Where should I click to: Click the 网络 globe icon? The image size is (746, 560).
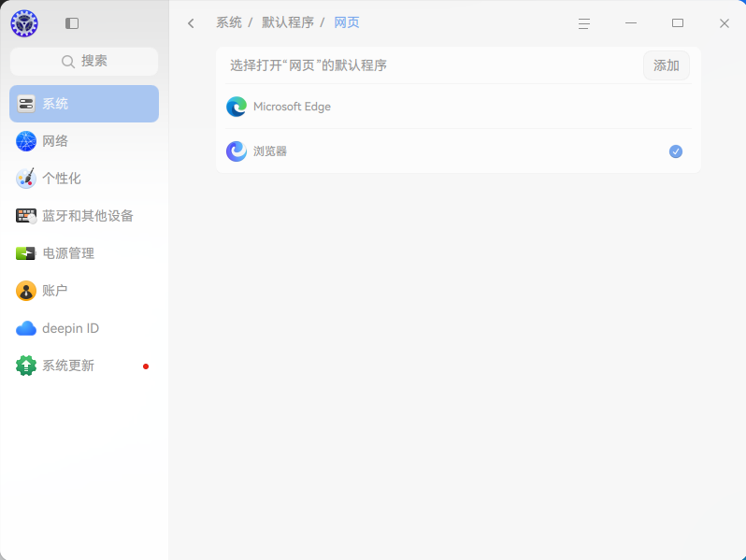(x=26, y=141)
